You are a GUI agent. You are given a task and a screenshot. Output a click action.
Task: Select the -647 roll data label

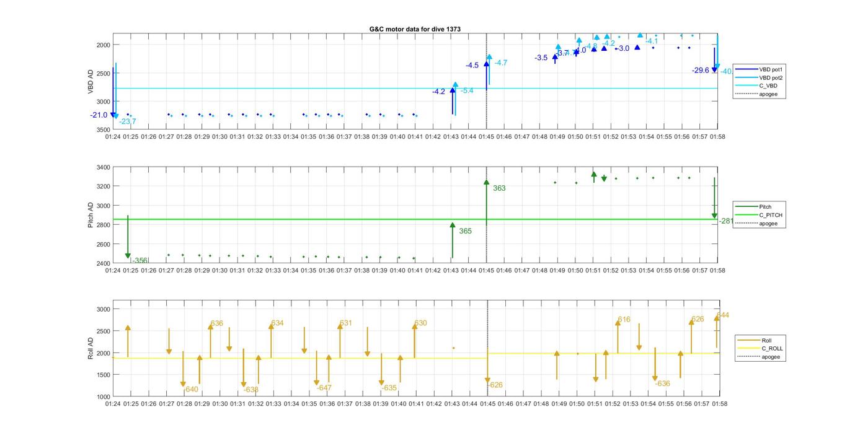[324, 388]
